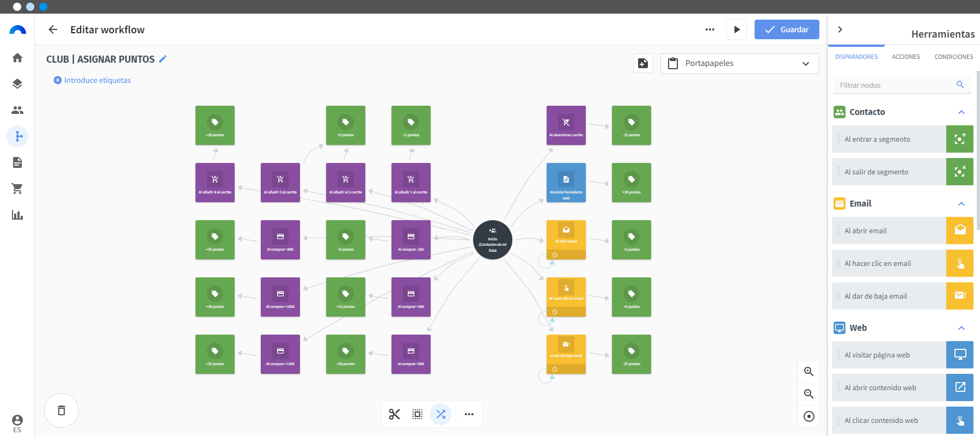Click the Filtrar nodos search field

tap(902, 85)
